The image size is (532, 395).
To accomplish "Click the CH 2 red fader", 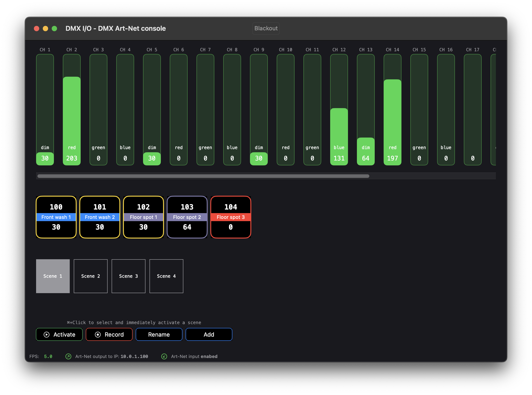I will [72, 110].
